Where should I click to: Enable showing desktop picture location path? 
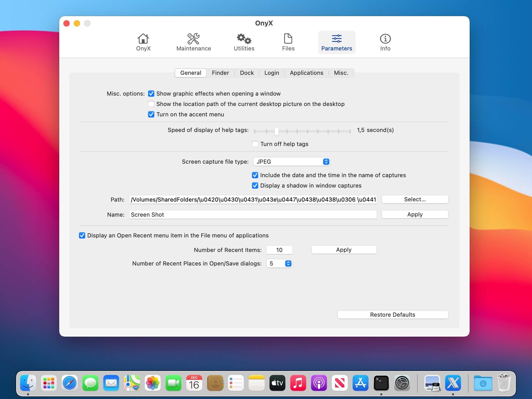tap(151, 104)
